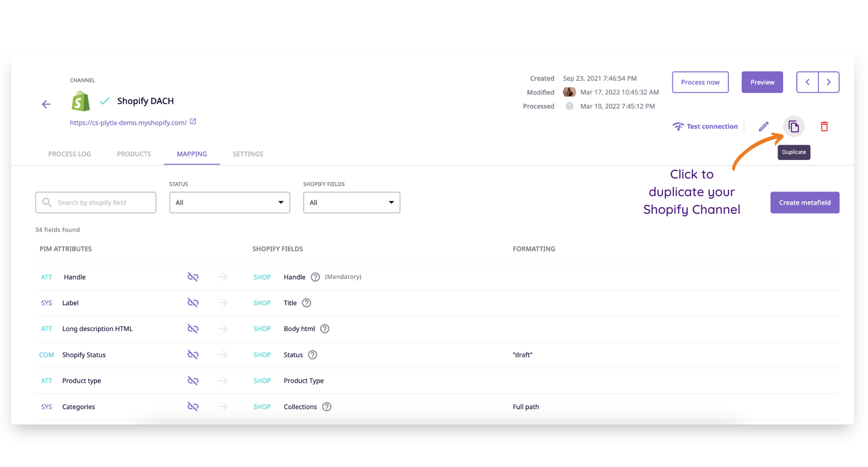Click the Process now button
Image resolution: width=868 pixels, height=467 pixels.
pyautogui.click(x=700, y=82)
